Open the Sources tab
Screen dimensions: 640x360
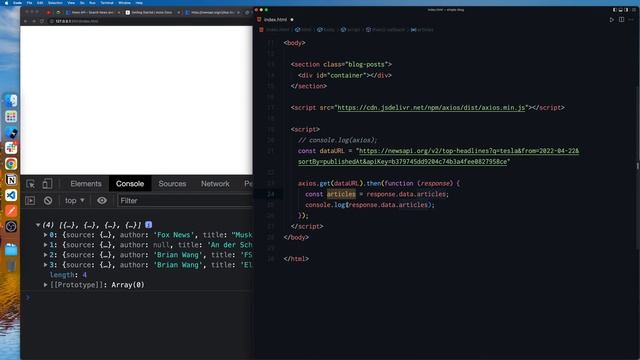coord(172,184)
